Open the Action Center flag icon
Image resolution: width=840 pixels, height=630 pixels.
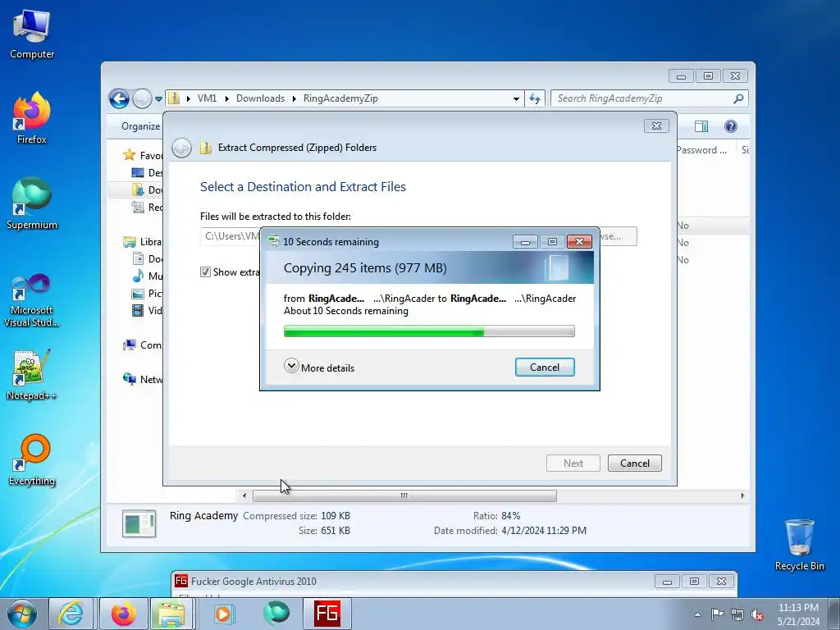(717, 614)
